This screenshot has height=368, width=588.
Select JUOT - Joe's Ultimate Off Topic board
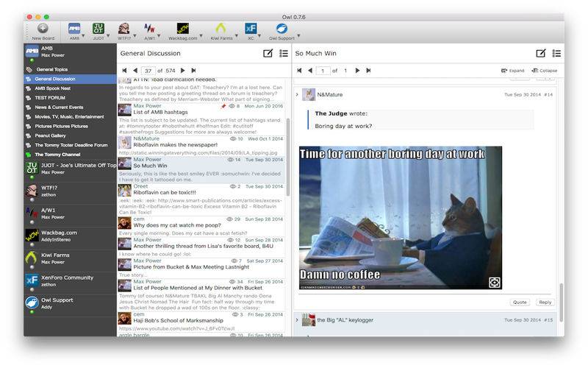(x=70, y=170)
